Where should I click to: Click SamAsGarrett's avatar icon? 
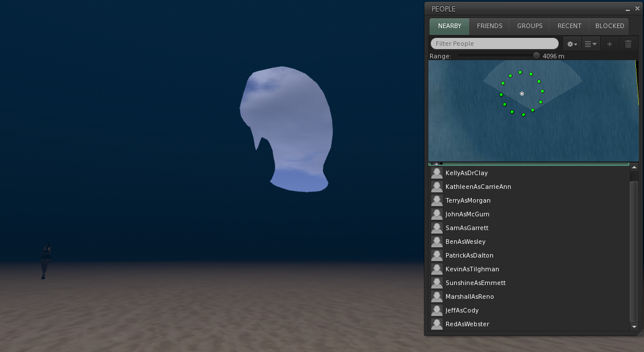[436, 228]
